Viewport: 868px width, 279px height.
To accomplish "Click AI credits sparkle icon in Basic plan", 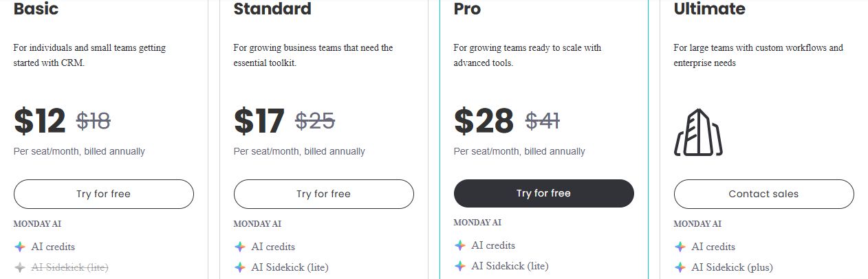I will click(20, 247).
